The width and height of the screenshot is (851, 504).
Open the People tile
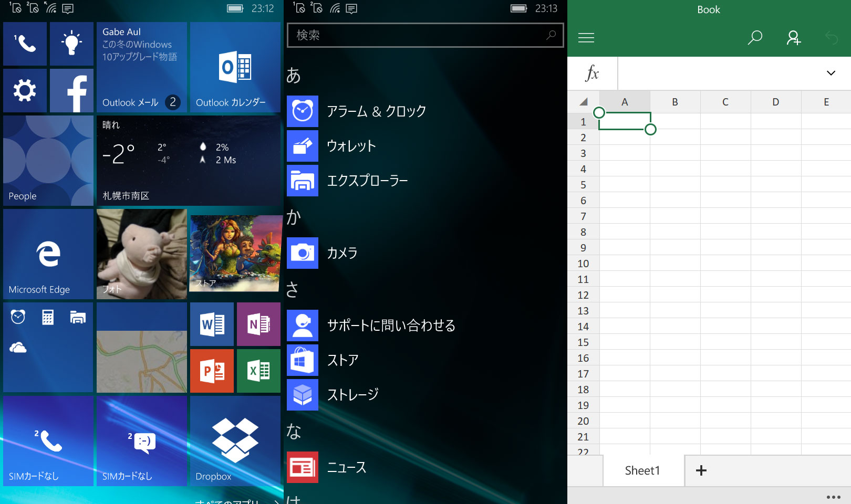coord(48,161)
